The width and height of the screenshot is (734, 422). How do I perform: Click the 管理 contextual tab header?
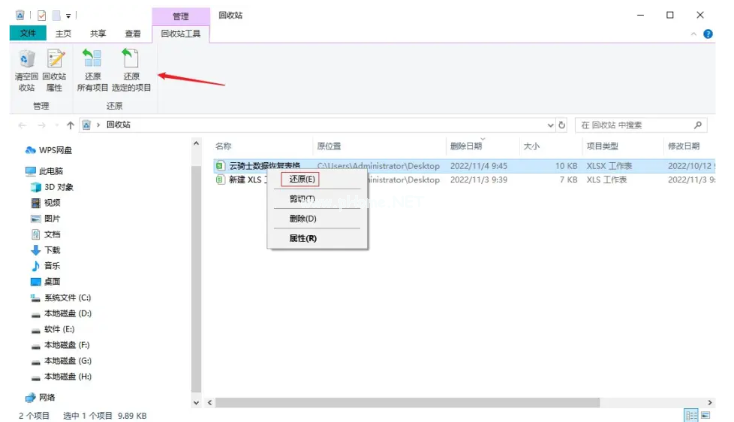pos(181,16)
